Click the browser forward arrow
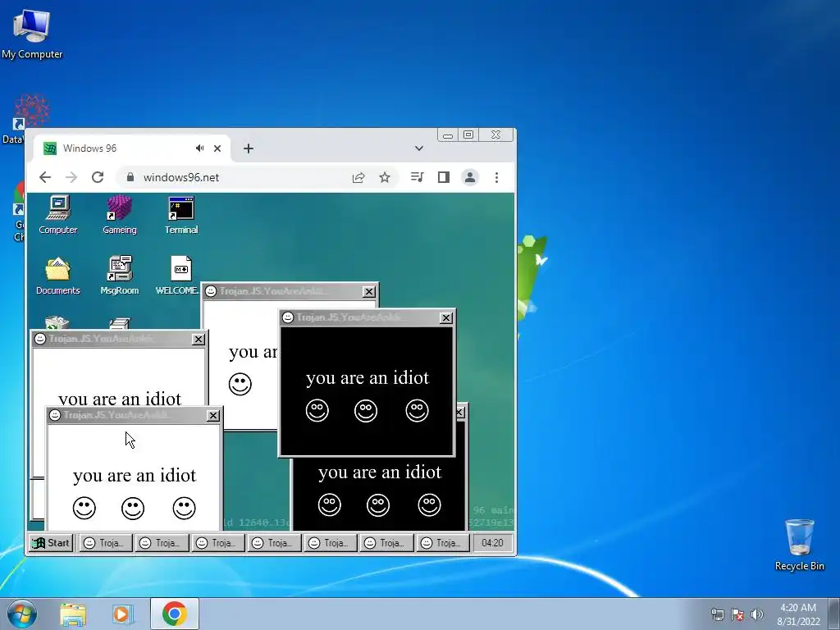840x630 pixels. click(71, 177)
